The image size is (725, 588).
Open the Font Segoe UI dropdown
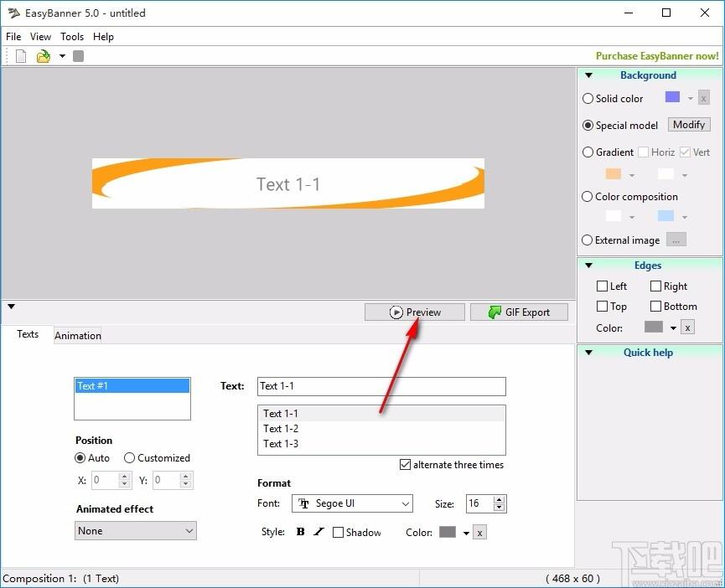coord(352,503)
